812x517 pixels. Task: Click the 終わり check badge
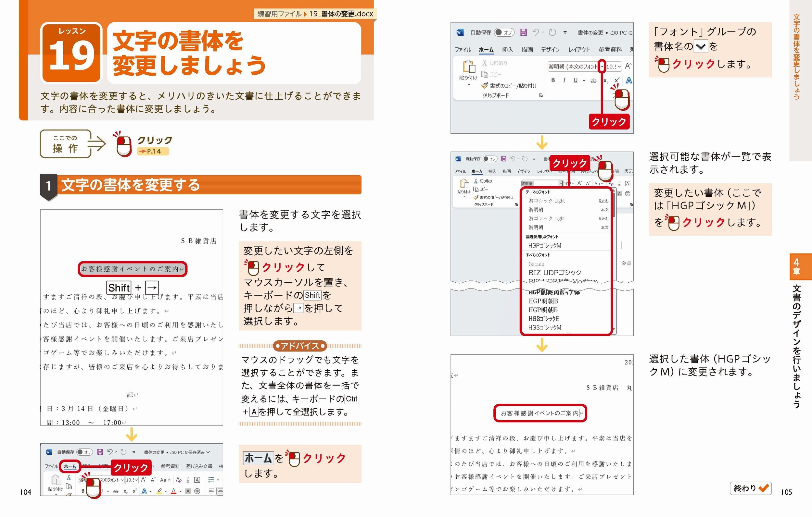point(751,488)
